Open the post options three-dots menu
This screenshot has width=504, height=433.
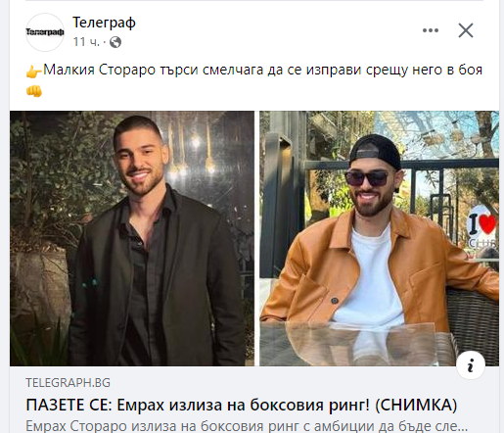pyautogui.click(x=431, y=30)
